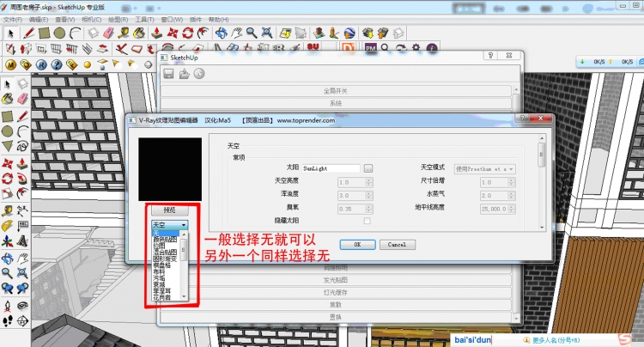644x347 pixels.
Task: Click the yellow M V-Ray material editor icon
Action: pos(10,64)
